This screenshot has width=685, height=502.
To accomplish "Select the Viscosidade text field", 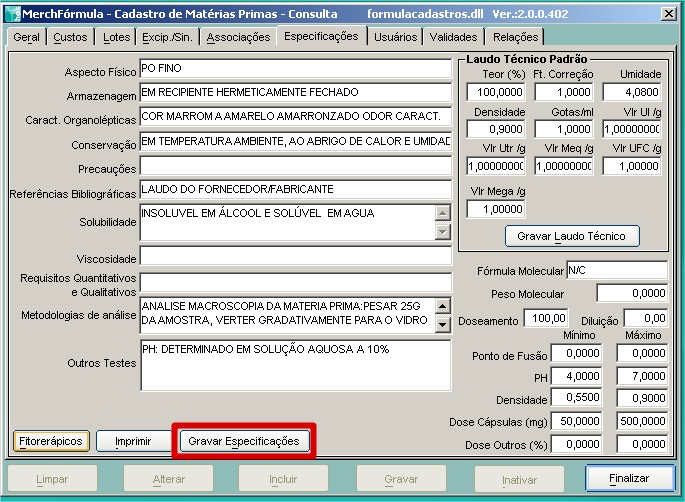I will click(295, 257).
